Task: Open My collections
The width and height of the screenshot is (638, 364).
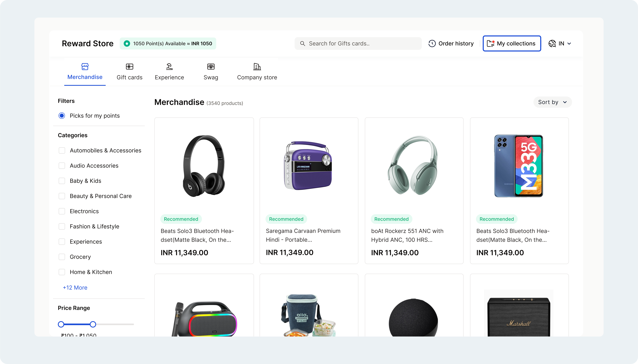Action: [512, 43]
